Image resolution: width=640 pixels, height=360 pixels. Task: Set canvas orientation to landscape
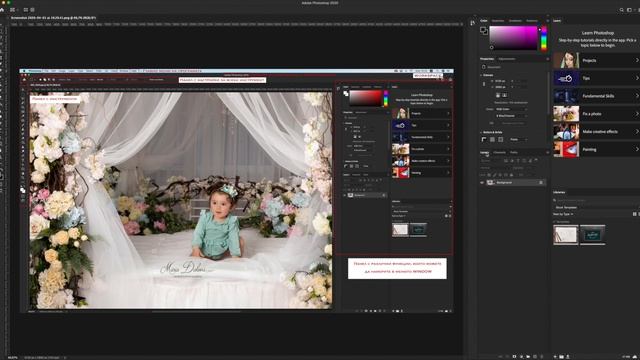pyautogui.click(x=504, y=95)
